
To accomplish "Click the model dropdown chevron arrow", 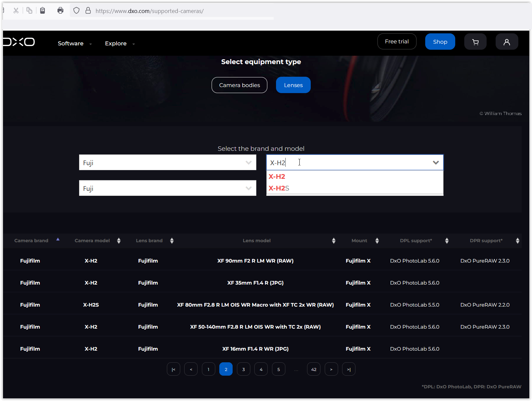I will [x=436, y=162].
